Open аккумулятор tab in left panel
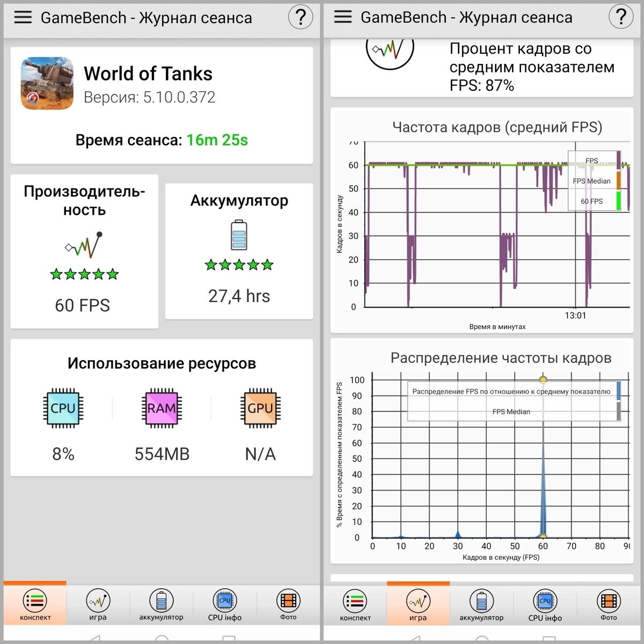 pyautogui.click(x=161, y=605)
